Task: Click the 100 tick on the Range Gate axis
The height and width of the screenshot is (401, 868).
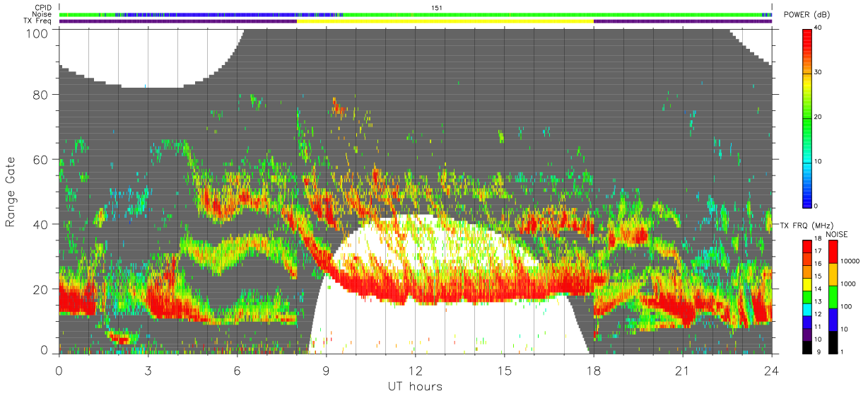Action: [36, 33]
